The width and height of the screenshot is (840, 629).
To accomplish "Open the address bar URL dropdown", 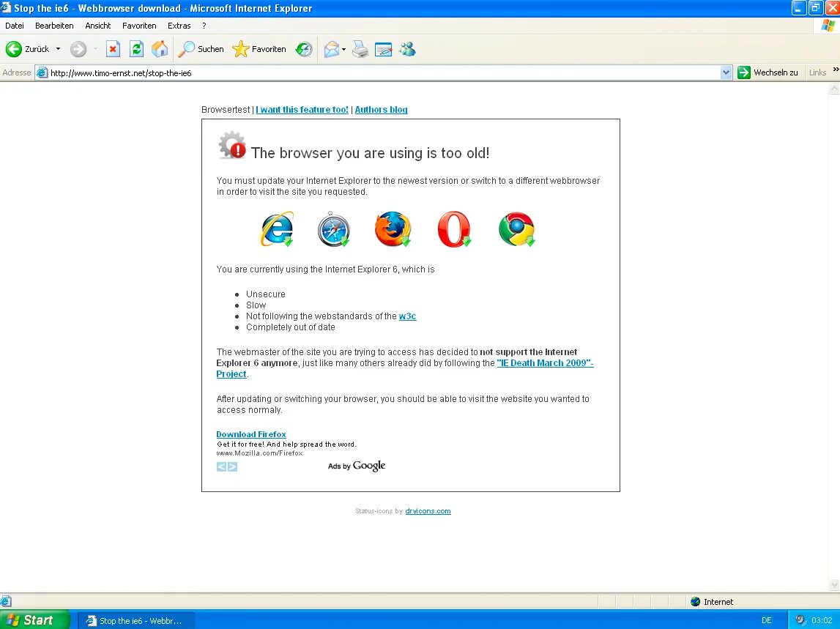I will tap(726, 73).
